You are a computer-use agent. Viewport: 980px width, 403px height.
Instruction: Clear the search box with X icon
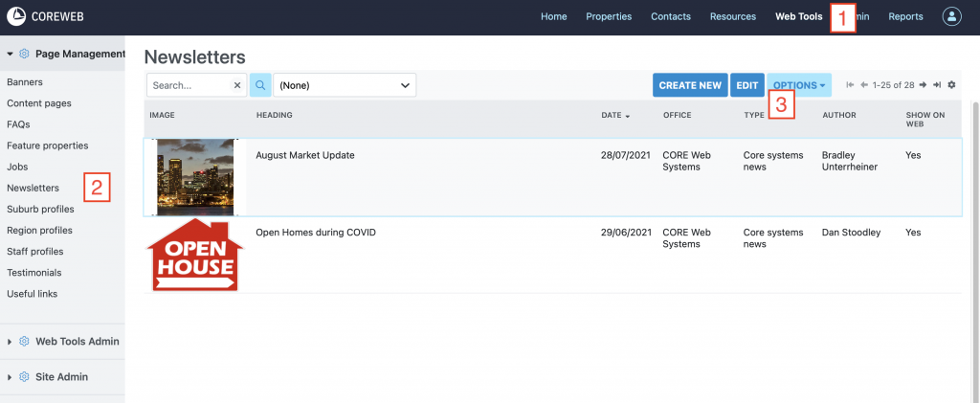237,85
